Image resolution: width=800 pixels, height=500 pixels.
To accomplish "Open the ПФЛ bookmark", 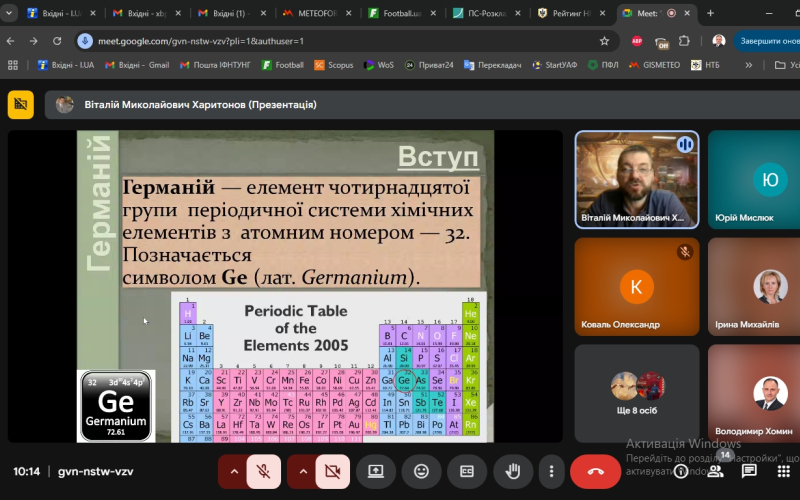I will tap(604, 65).
